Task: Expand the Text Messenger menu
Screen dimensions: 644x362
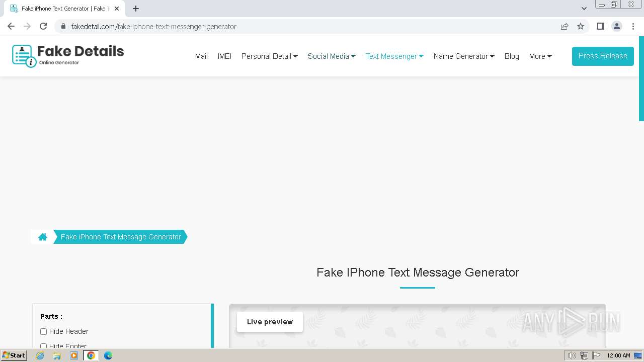Action: (394, 56)
